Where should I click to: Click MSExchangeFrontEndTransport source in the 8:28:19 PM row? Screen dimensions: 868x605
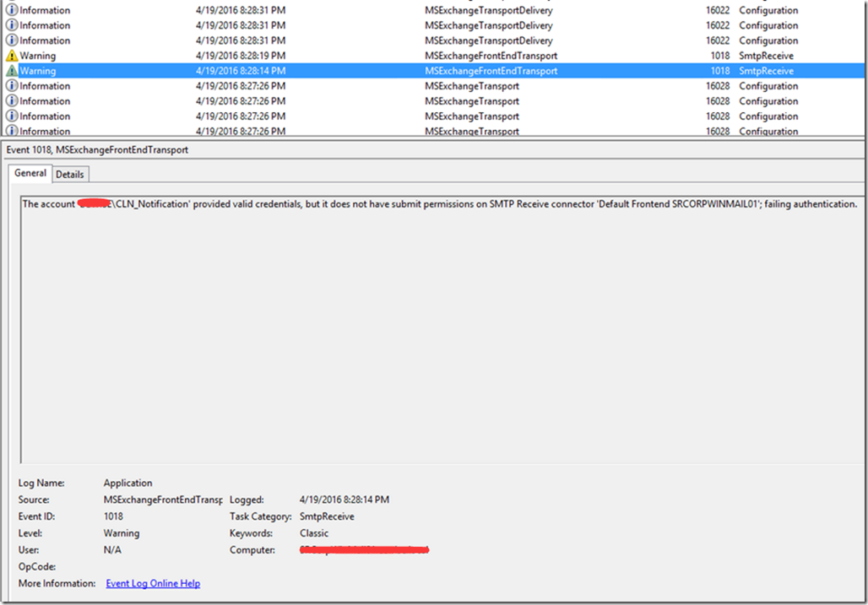tap(491, 56)
